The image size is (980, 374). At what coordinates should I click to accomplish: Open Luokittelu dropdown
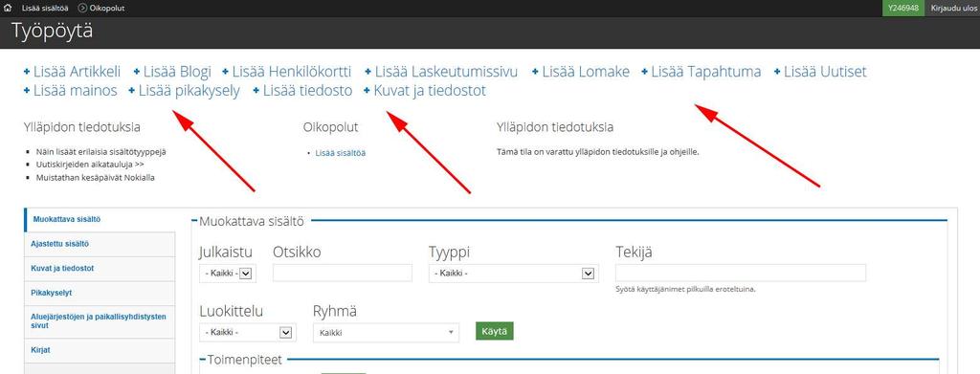click(x=248, y=332)
